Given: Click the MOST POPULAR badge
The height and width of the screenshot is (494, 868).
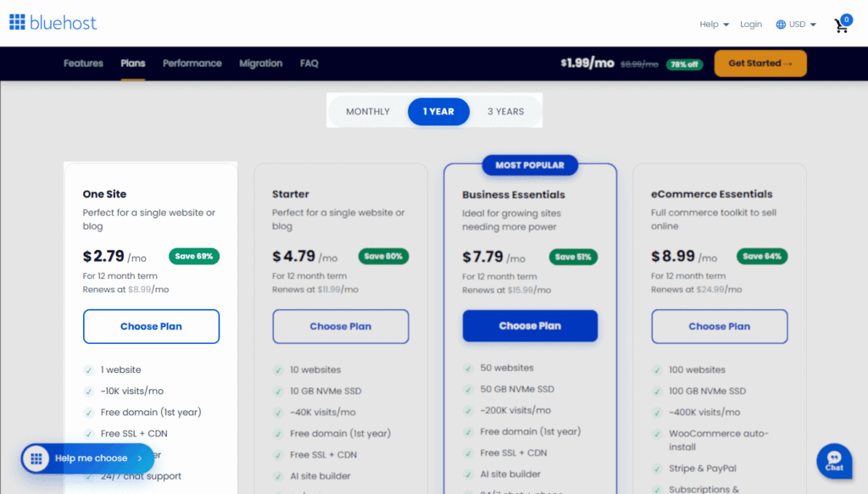Looking at the screenshot, I should (530, 165).
